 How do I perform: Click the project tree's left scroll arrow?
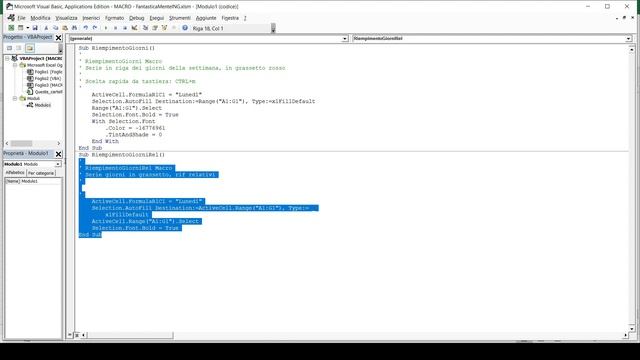point(7,143)
